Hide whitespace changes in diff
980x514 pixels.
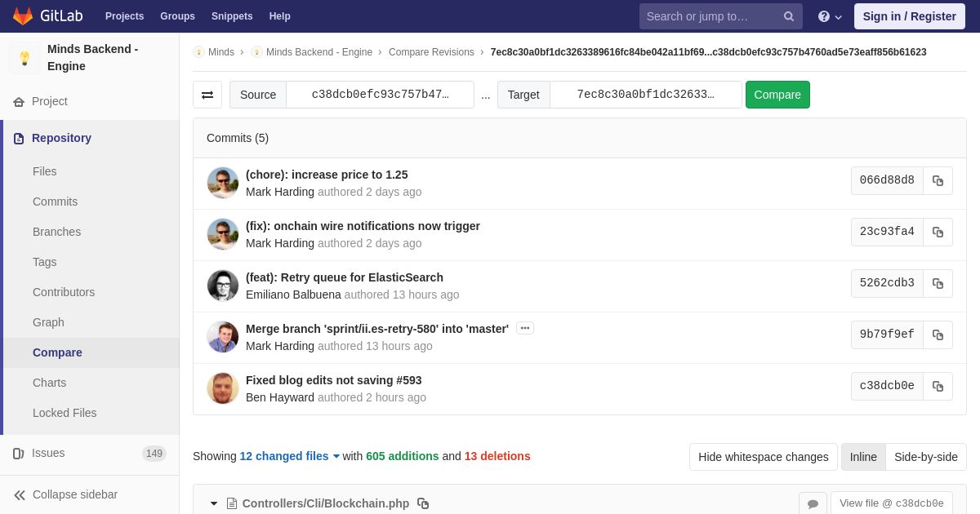tap(764, 457)
